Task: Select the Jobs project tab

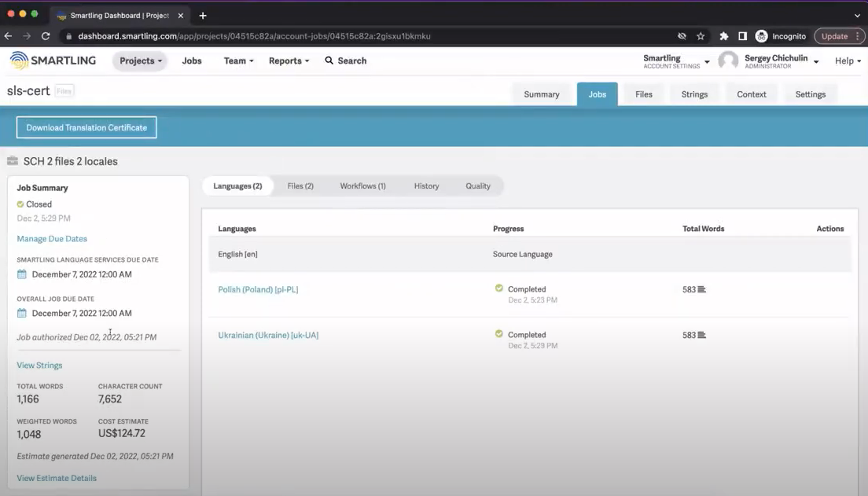Action: 598,94
